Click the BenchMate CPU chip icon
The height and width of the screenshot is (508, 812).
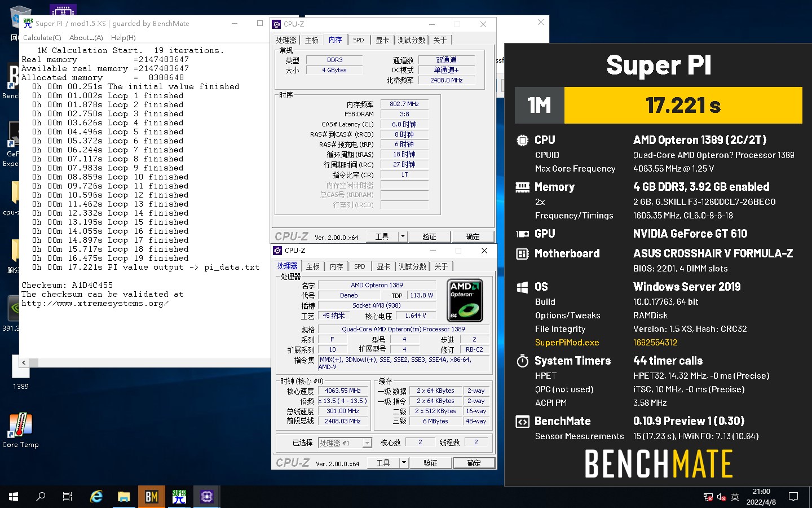523,140
